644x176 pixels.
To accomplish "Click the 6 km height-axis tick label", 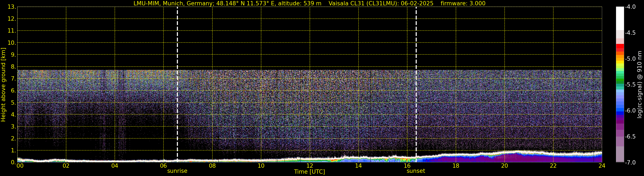I will point(13,91).
